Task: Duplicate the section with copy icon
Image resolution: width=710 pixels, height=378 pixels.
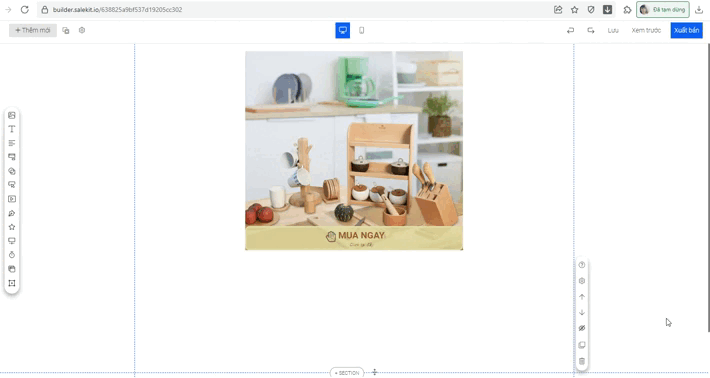Action: pyautogui.click(x=582, y=345)
